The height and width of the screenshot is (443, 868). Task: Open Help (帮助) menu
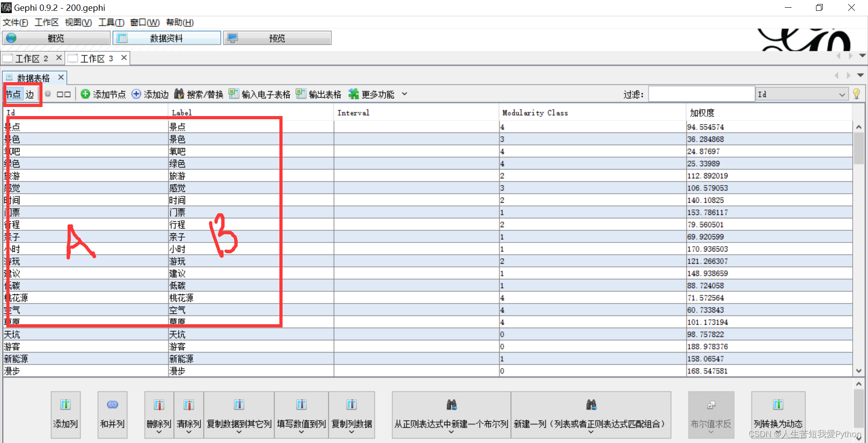pyautogui.click(x=180, y=23)
